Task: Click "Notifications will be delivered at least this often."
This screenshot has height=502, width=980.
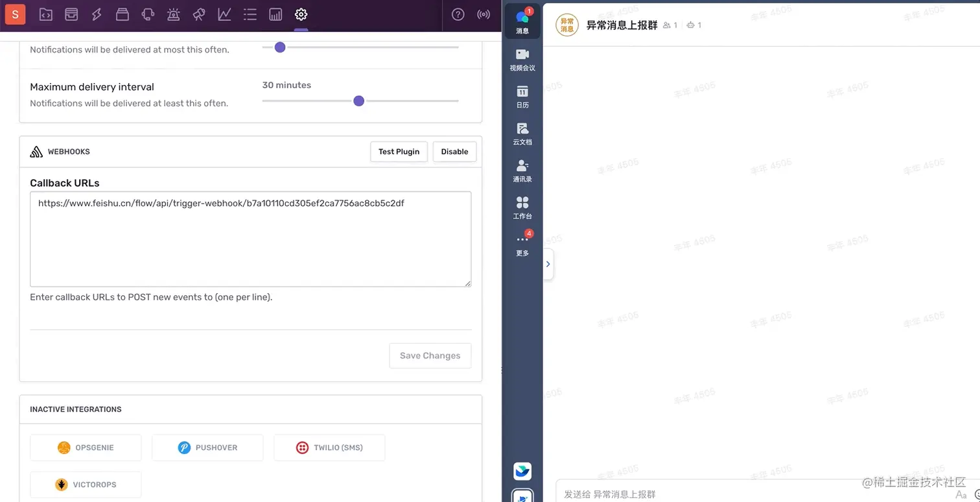Action: (129, 103)
